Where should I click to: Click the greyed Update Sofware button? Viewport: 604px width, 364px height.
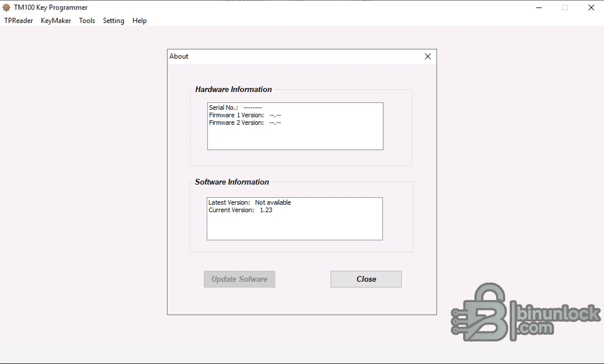pyautogui.click(x=239, y=279)
